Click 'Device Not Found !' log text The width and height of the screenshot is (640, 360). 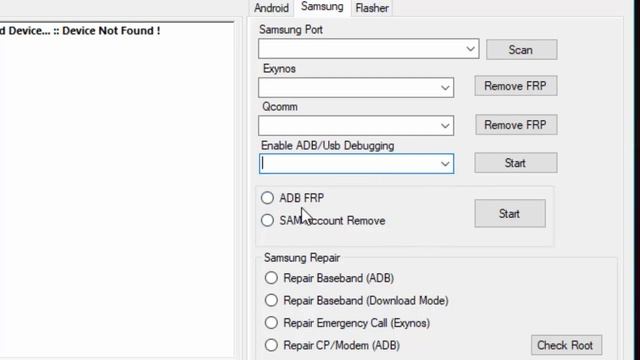coord(111,31)
